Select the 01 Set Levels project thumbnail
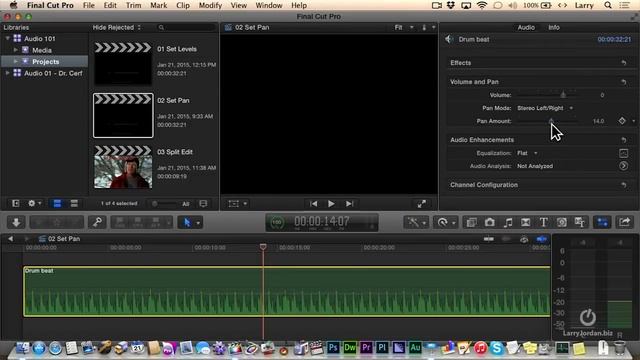640x360 pixels. [123, 64]
